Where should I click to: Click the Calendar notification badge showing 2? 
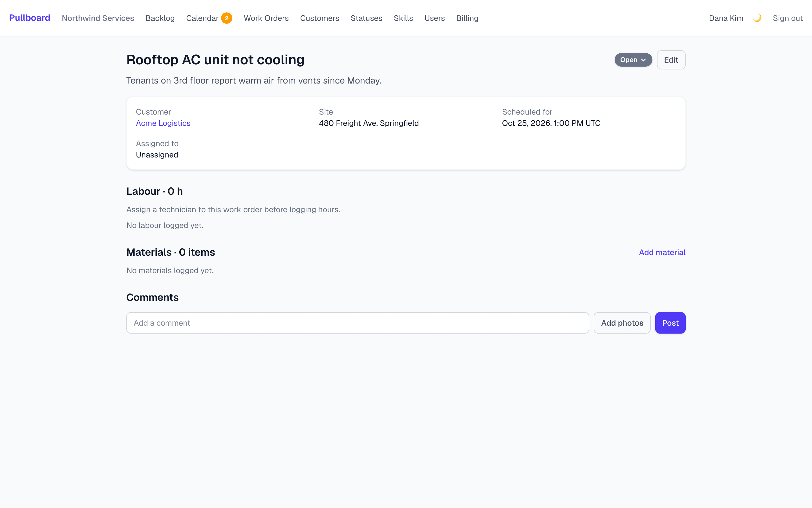226,18
